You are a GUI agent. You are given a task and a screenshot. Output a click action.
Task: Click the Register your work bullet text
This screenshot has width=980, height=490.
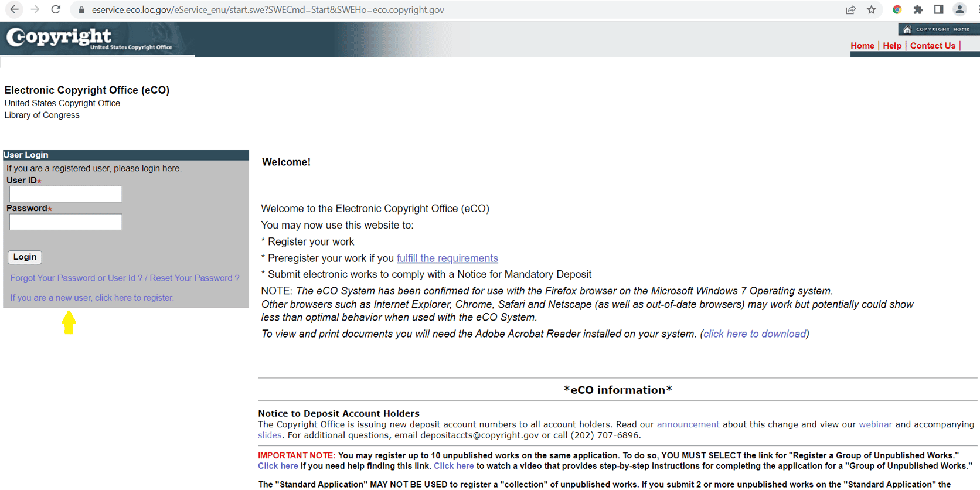[311, 241]
